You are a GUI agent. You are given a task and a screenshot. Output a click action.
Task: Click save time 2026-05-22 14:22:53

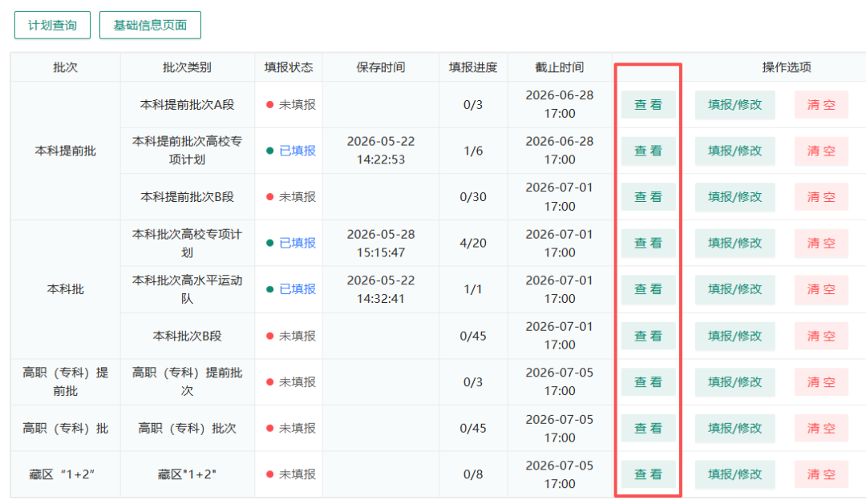(x=381, y=151)
